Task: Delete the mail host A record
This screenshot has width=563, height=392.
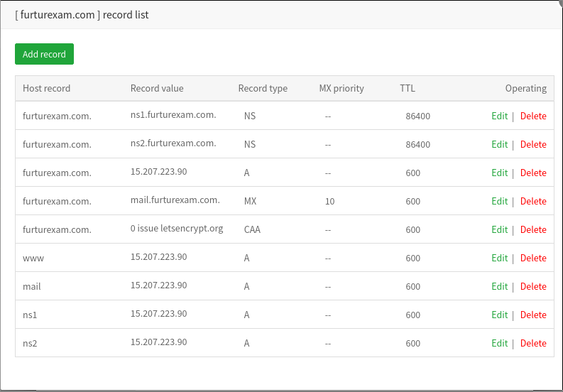Action: [533, 286]
